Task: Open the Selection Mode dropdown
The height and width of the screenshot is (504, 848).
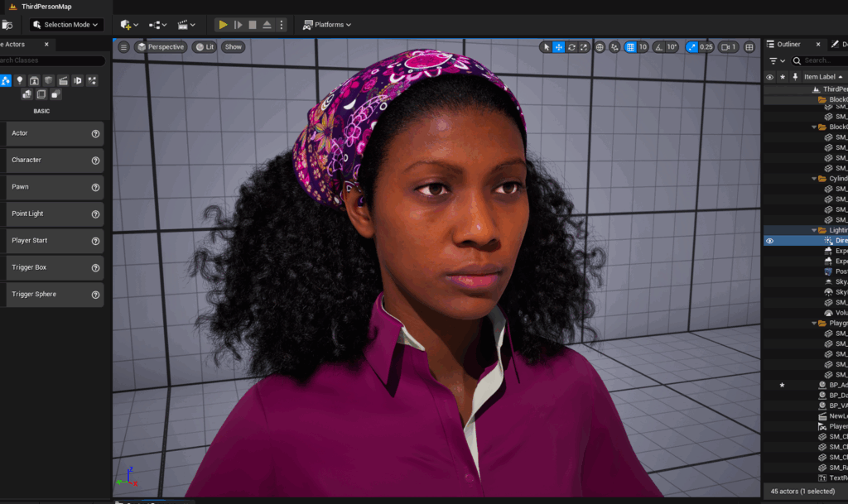Action: [65, 24]
